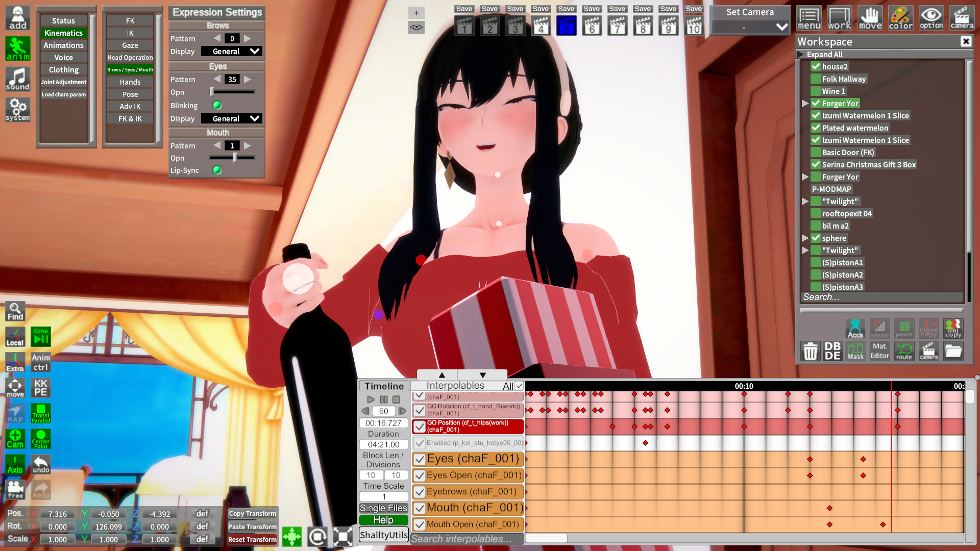This screenshot has height=551, width=980.
Task: Expand the sphere tree item
Action: coord(805,238)
